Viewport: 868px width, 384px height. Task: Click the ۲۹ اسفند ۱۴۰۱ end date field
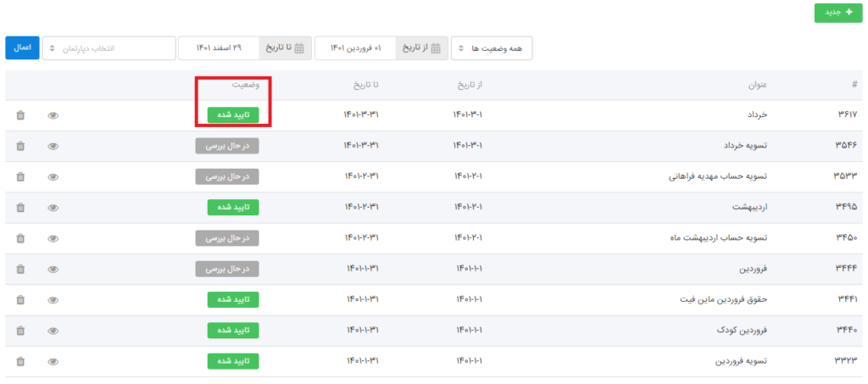tap(220, 48)
